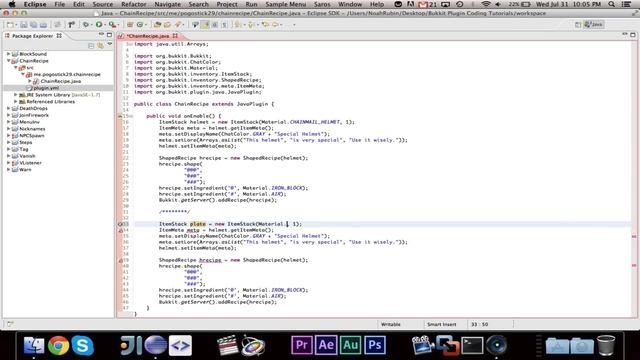Click the Save All toolbar icon
The image size is (640, 360).
pos(33,25)
